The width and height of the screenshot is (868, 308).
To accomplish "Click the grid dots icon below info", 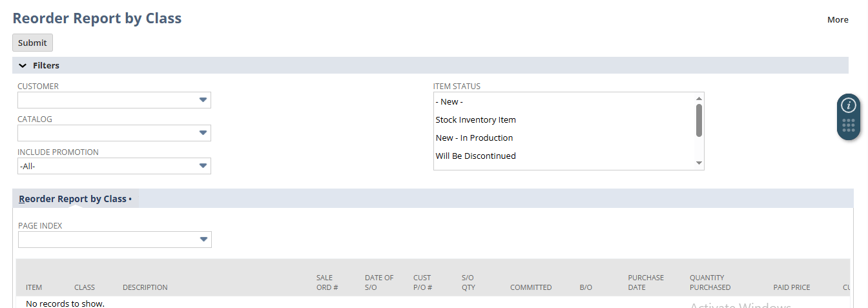I will [x=848, y=125].
